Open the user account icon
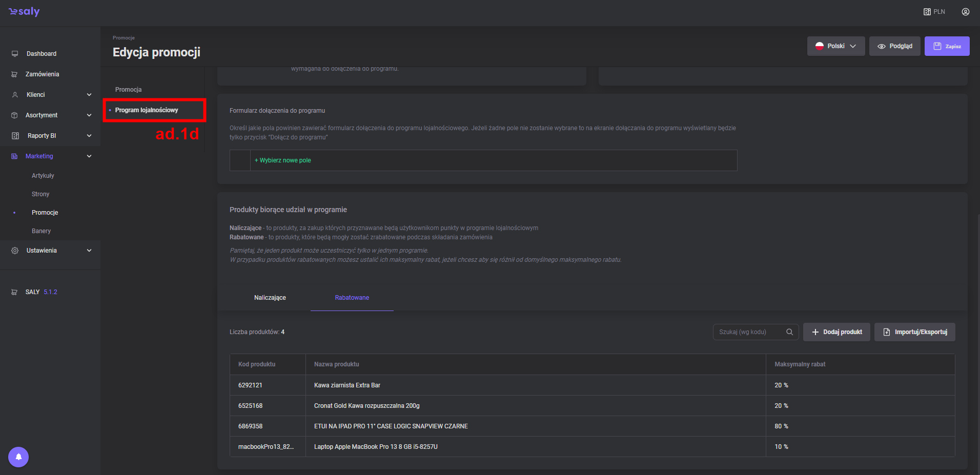 (965, 12)
